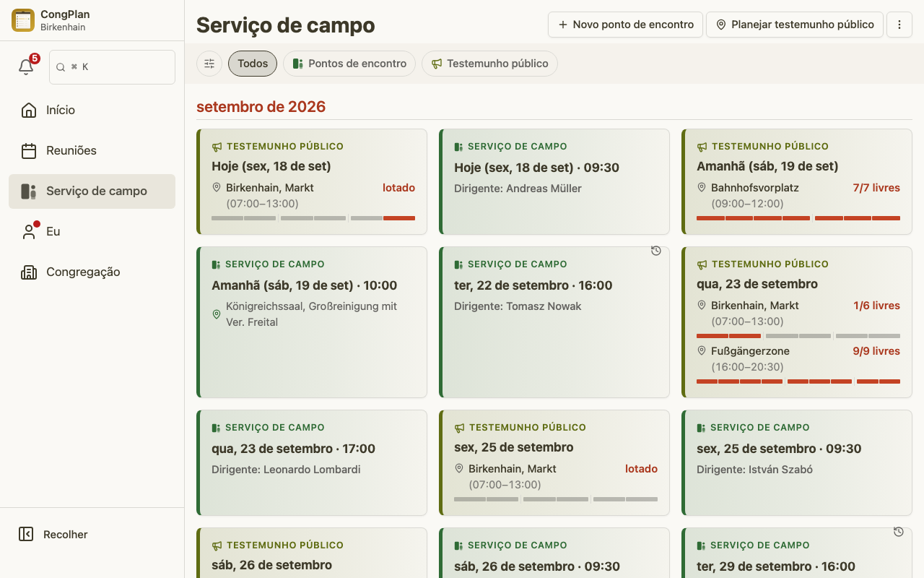
Task: Open the notifications bell
Action: click(x=26, y=66)
